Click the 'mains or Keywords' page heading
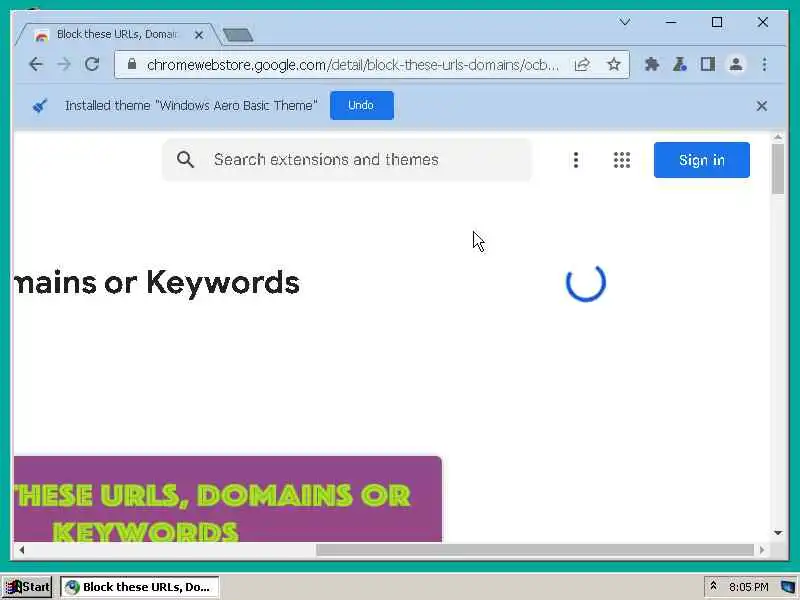 tap(157, 283)
